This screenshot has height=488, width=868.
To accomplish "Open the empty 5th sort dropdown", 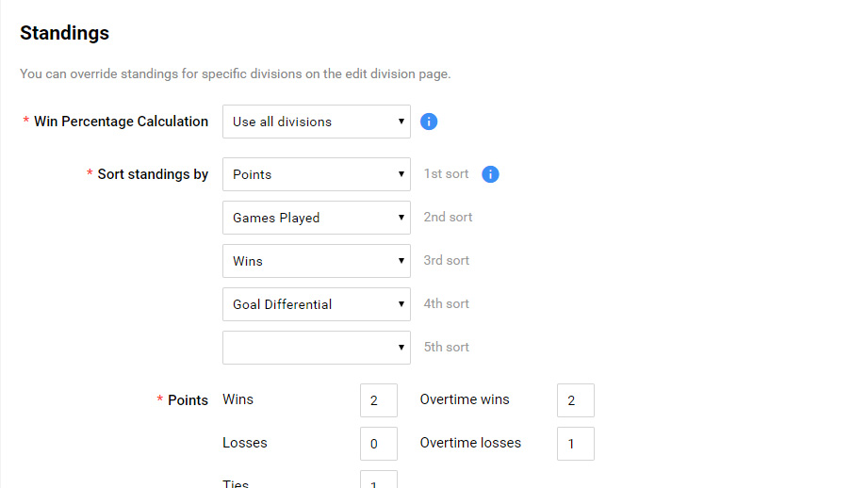I will tap(316, 348).
